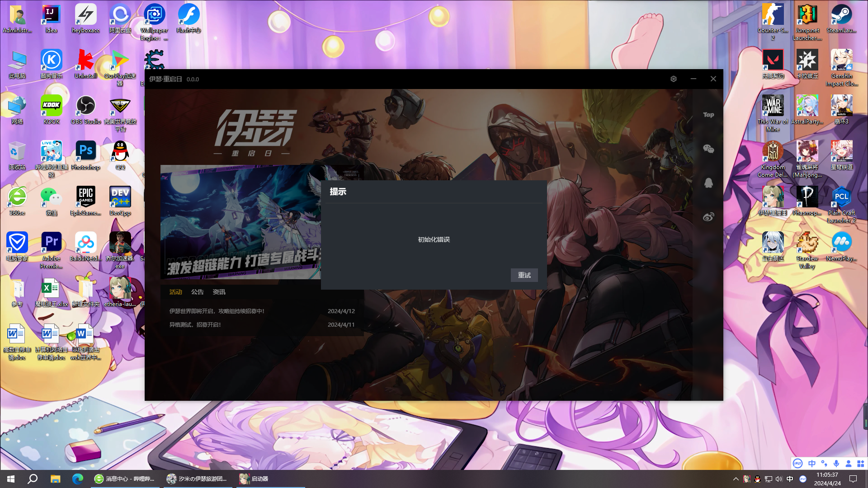
Task: Open the Stardew Valley desktop icon
Action: point(807,250)
